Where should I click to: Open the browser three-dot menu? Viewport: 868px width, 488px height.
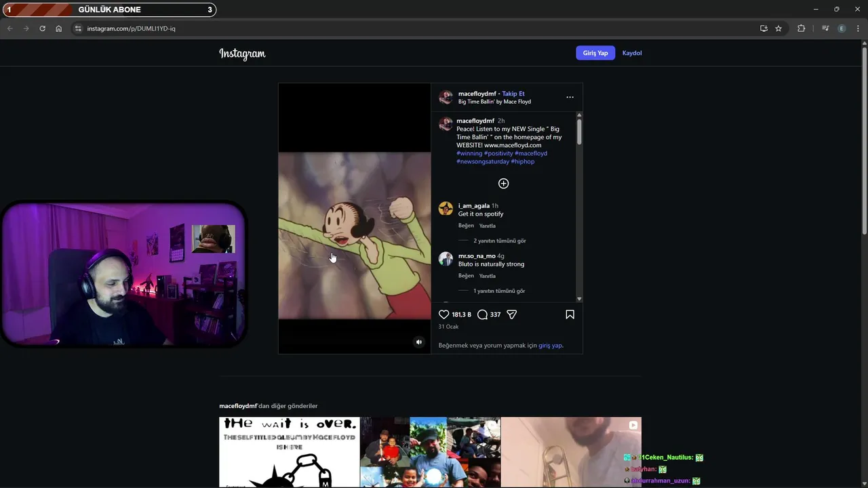858,28
